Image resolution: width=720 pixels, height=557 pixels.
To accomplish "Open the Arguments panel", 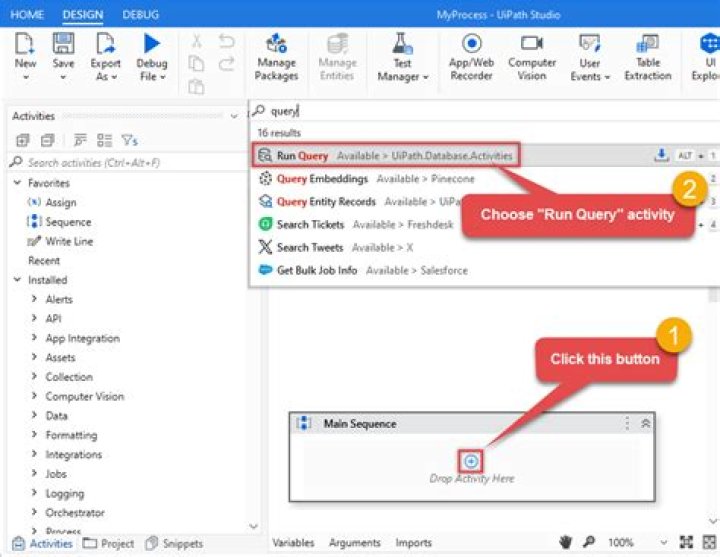I will pyautogui.click(x=354, y=542).
